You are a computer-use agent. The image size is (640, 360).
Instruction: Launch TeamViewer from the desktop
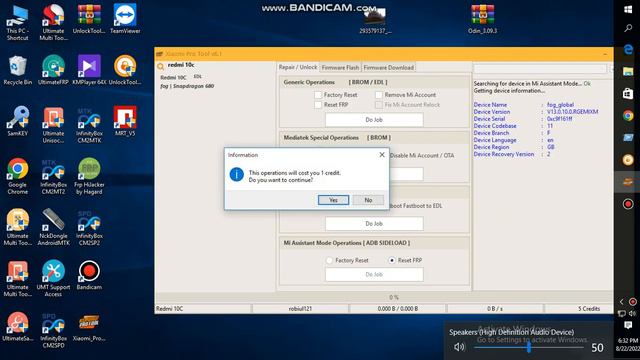coord(125,20)
